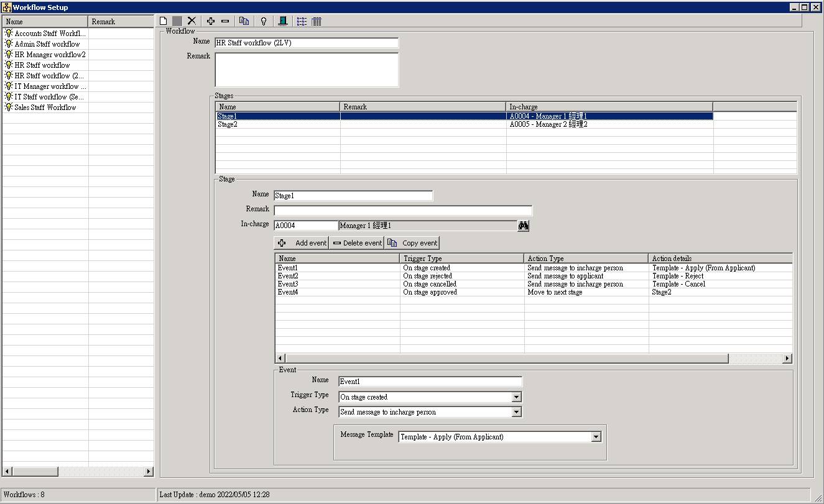The image size is (824, 504).
Task: Click the exit door toolbar icon
Action: click(283, 21)
